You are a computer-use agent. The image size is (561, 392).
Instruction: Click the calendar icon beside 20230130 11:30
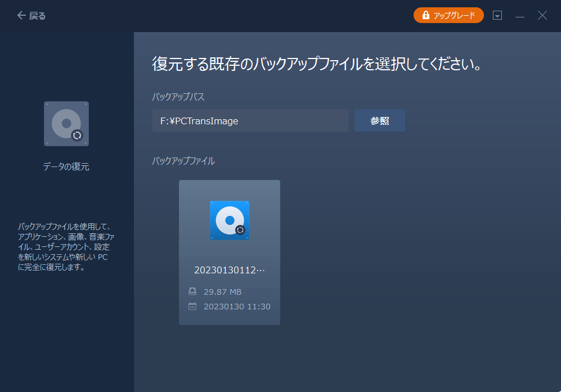pyautogui.click(x=192, y=307)
